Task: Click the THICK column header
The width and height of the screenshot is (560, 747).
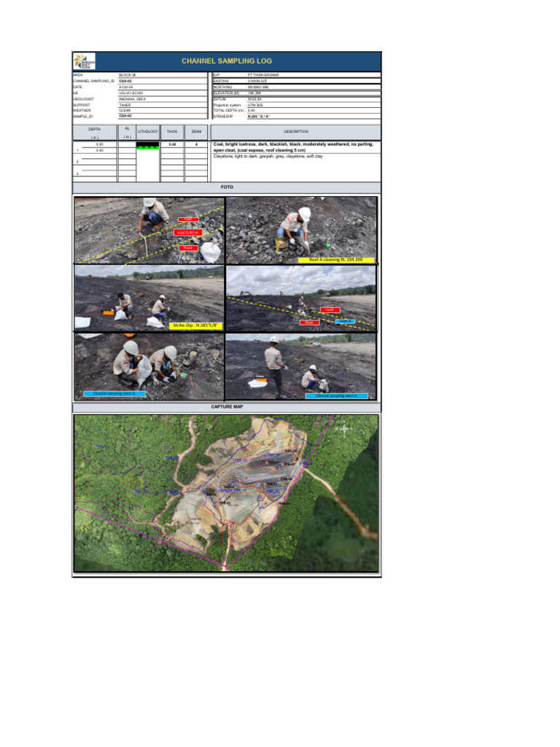Action: [172, 131]
